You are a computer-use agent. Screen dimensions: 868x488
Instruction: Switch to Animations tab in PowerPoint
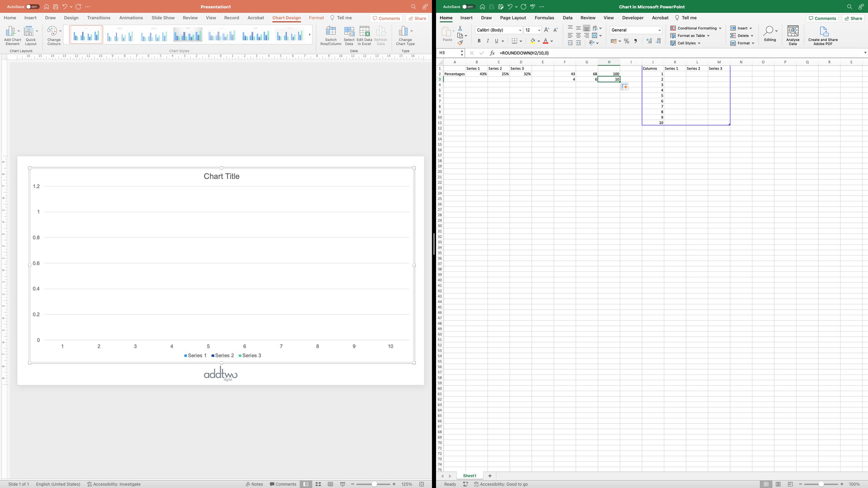131,18
